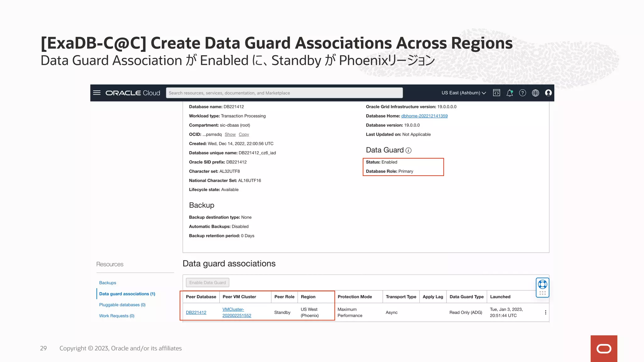Click the Oracle Grid Infrastructure version text
The width and height of the screenshot is (644, 362).
click(411, 107)
